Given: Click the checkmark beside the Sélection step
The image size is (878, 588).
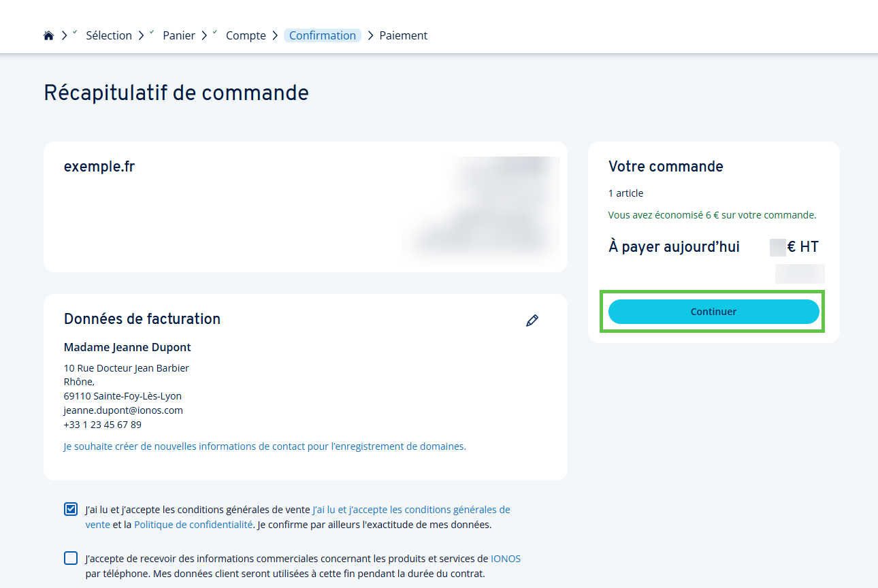Looking at the screenshot, I should pyautogui.click(x=75, y=32).
